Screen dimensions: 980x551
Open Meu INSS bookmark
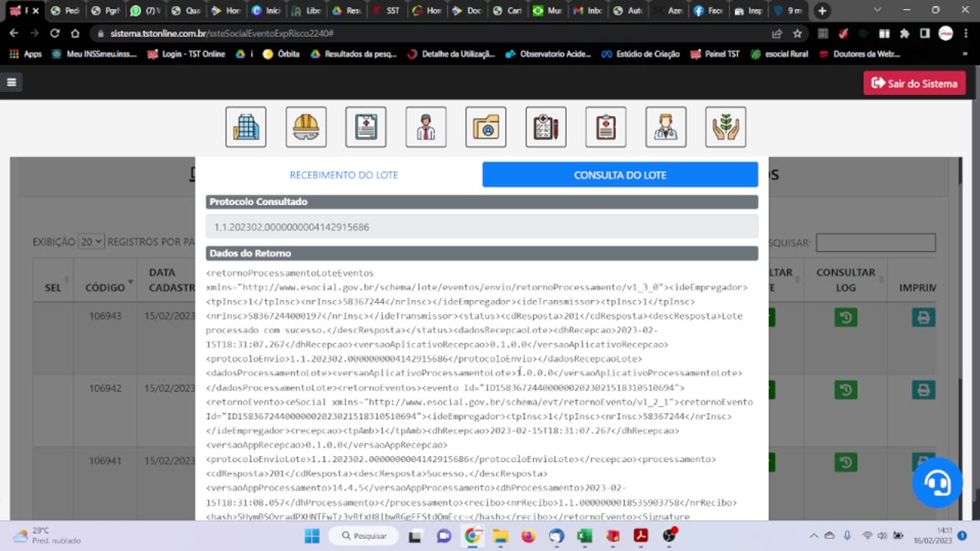coord(94,54)
